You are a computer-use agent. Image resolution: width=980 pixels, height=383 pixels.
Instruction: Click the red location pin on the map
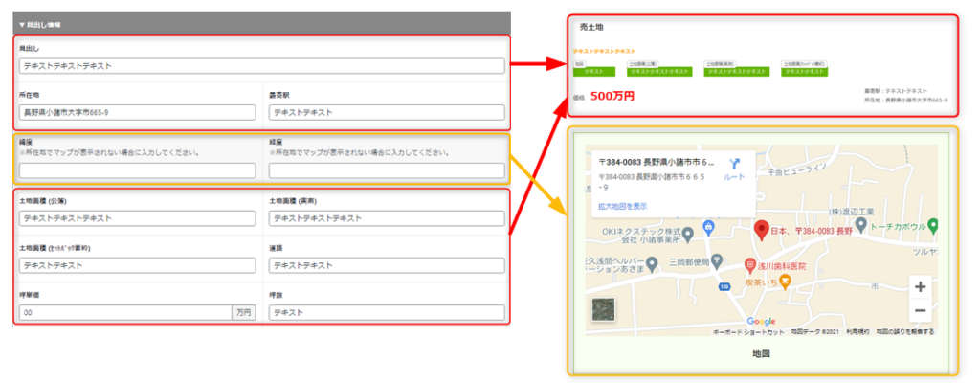[762, 230]
